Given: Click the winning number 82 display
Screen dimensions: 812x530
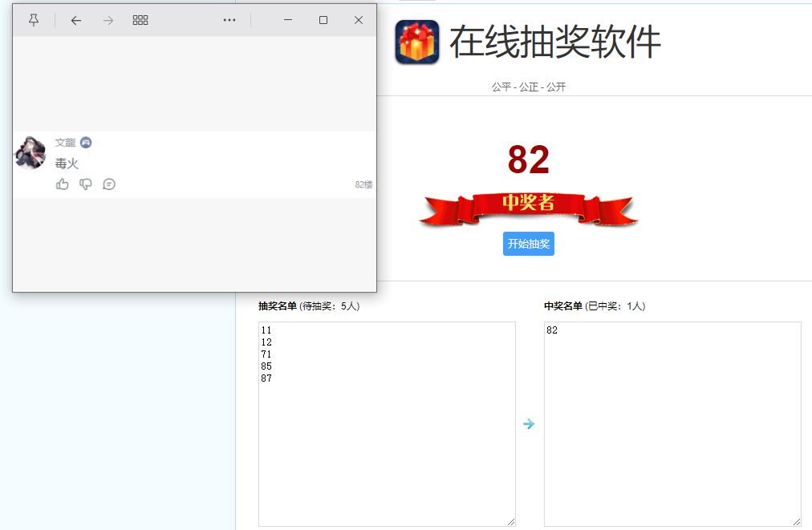Looking at the screenshot, I should click(528, 160).
